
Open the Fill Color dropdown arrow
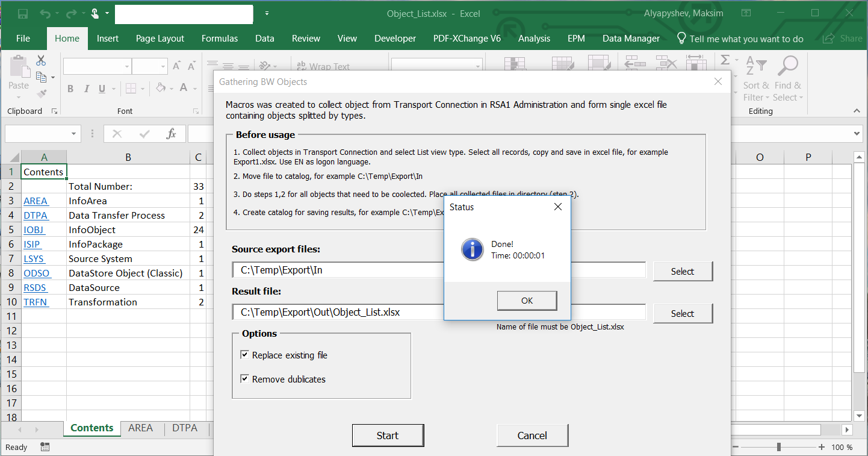[x=170, y=89]
